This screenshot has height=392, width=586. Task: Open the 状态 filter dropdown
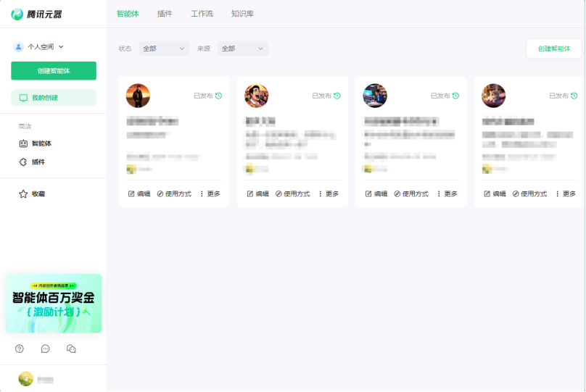(164, 49)
